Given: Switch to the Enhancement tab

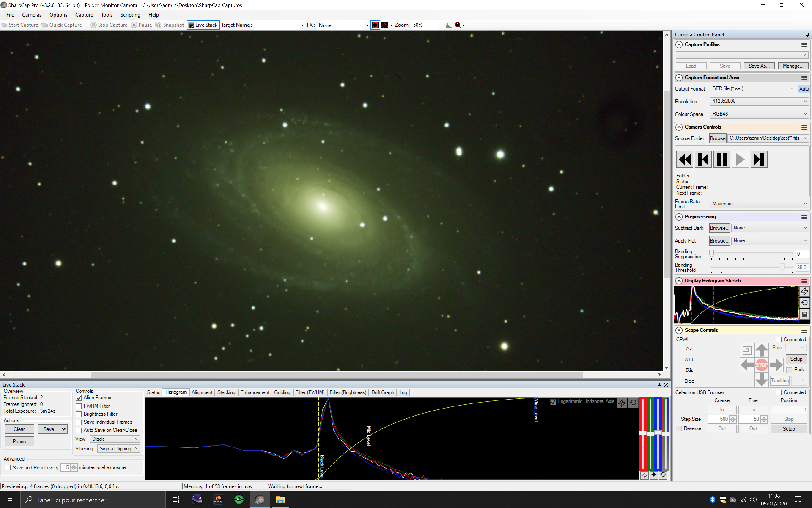Looking at the screenshot, I should (x=255, y=392).
